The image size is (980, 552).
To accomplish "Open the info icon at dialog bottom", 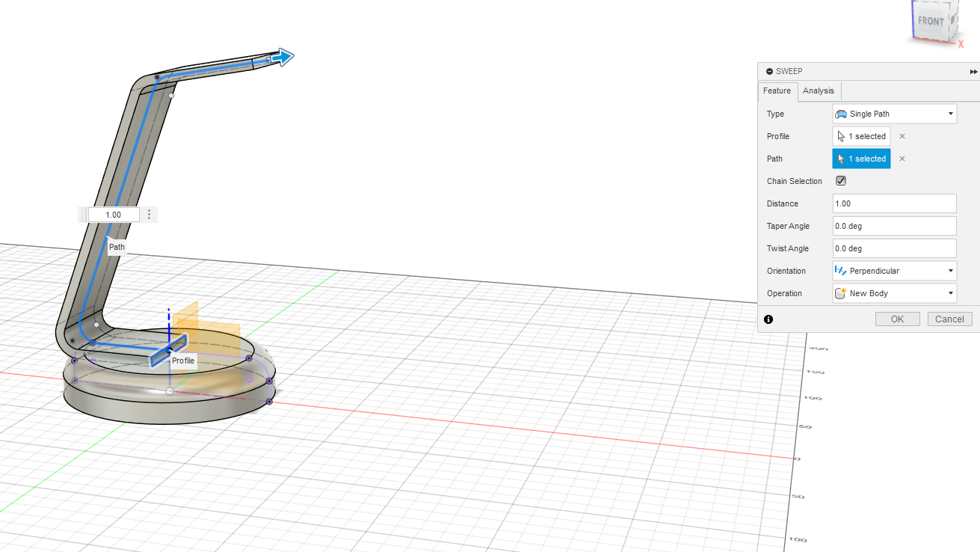I will pyautogui.click(x=768, y=319).
